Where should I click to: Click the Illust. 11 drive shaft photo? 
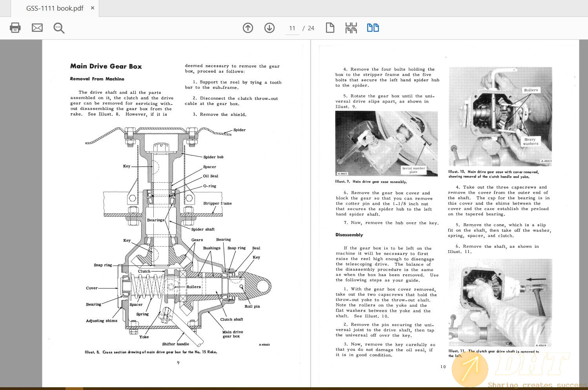point(500,302)
